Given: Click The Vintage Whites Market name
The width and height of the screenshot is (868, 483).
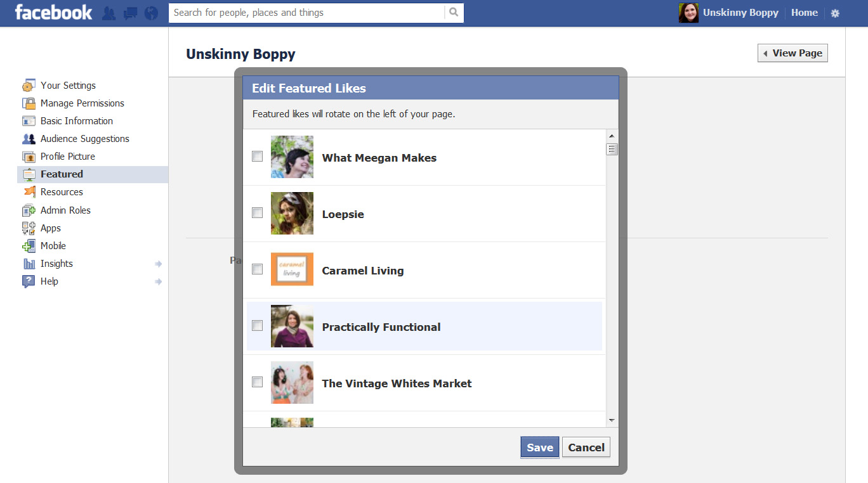Looking at the screenshot, I should click(x=397, y=383).
